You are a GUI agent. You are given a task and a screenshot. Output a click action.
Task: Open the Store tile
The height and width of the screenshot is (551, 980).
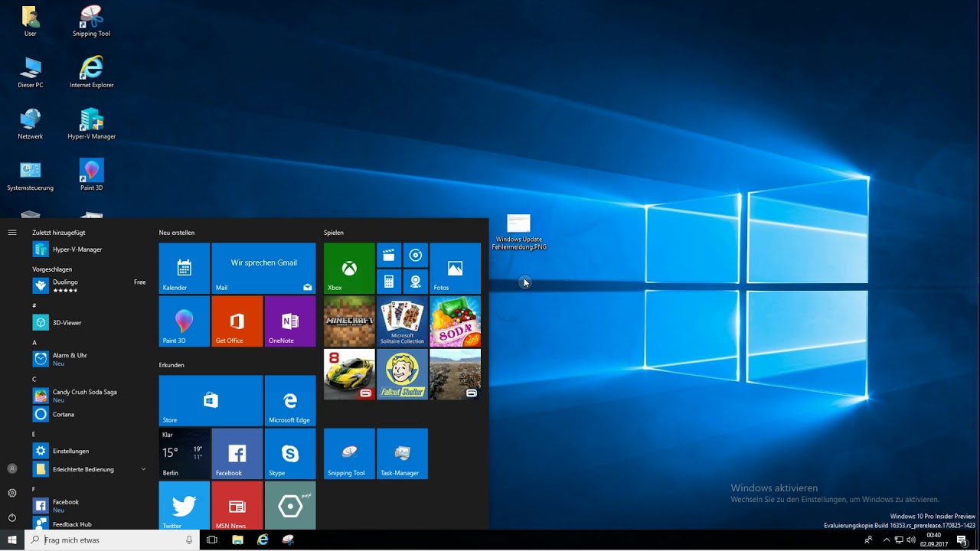(x=211, y=400)
